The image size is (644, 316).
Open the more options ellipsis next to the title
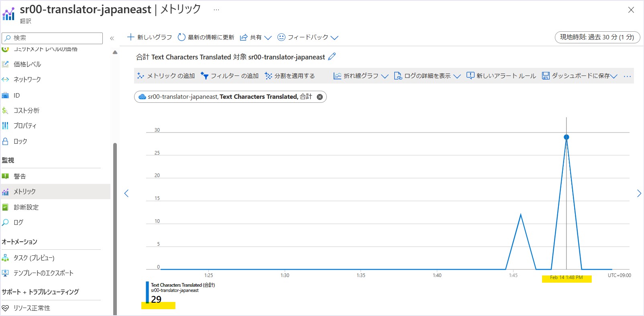(216, 10)
